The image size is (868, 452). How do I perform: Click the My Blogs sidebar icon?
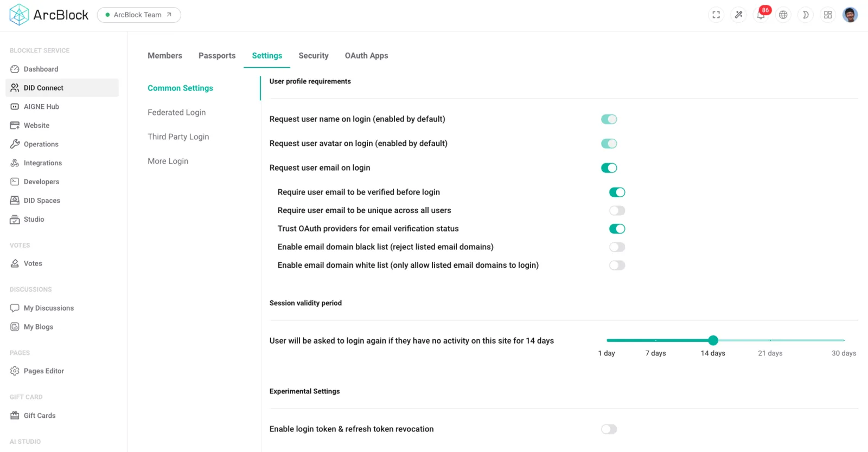coord(15,327)
